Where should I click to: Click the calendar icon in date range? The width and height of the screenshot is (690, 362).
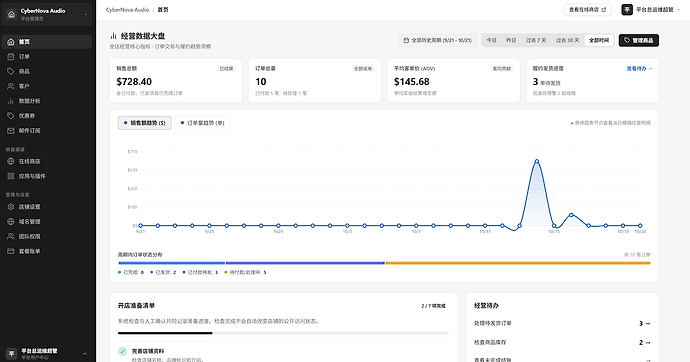click(x=406, y=40)
